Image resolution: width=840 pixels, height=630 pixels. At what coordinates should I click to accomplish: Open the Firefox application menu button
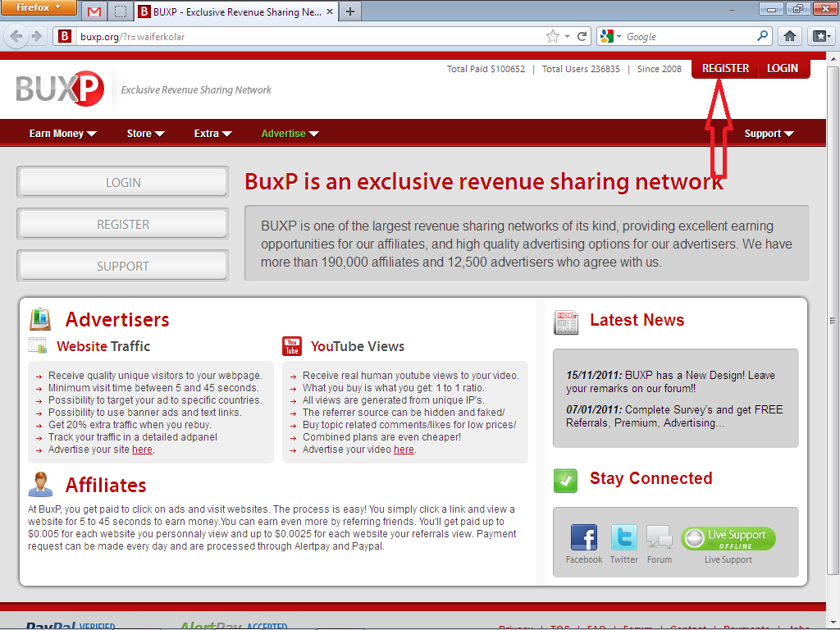click(38, 7)
